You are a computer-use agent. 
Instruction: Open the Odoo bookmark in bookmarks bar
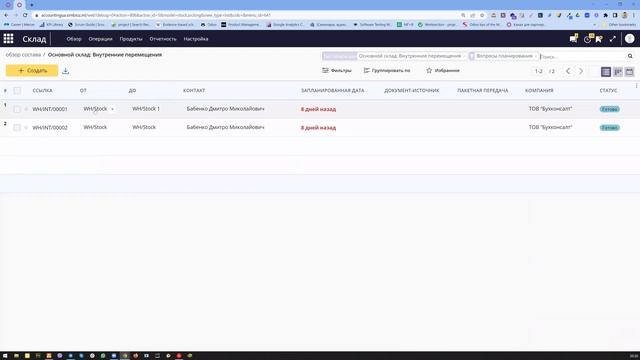pyautogui.click(x=209, y=24)
